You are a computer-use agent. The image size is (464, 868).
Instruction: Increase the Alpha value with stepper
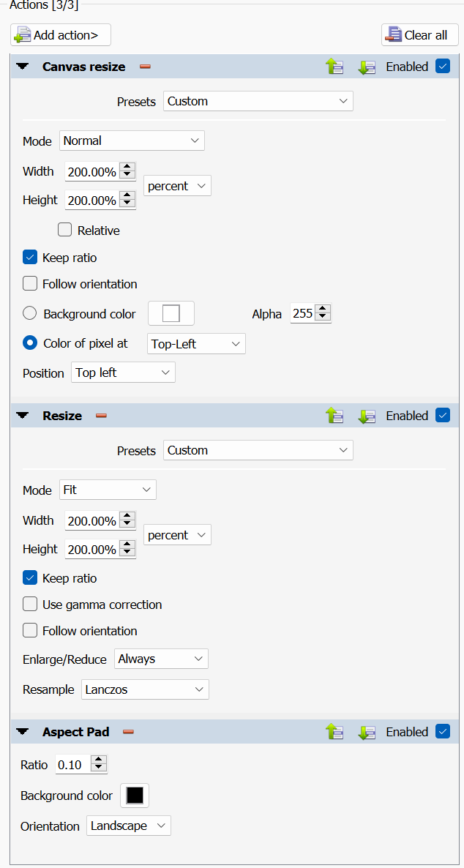point(323,309)
